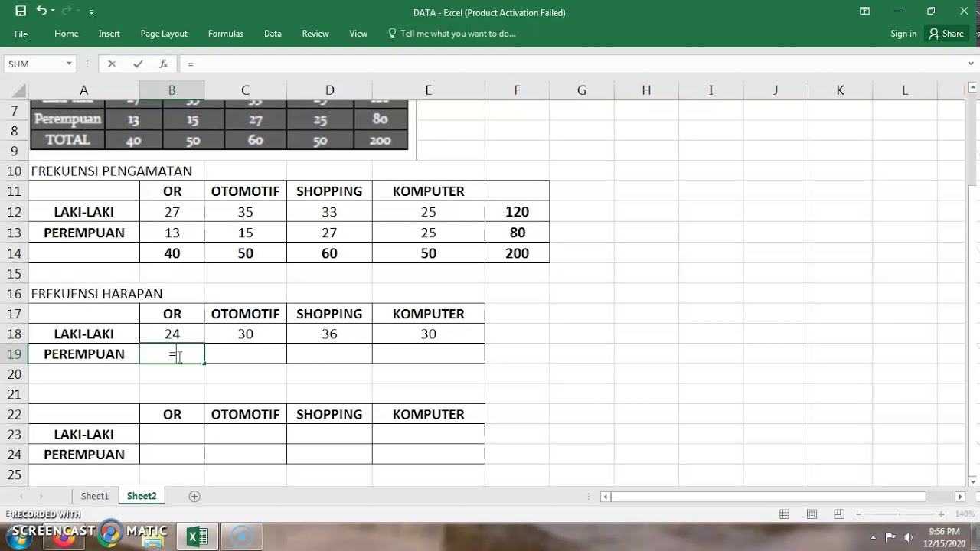Select the empty LAKI-LAKI OR cell in row 23
980x551 pixels.
tap(171, 434)
